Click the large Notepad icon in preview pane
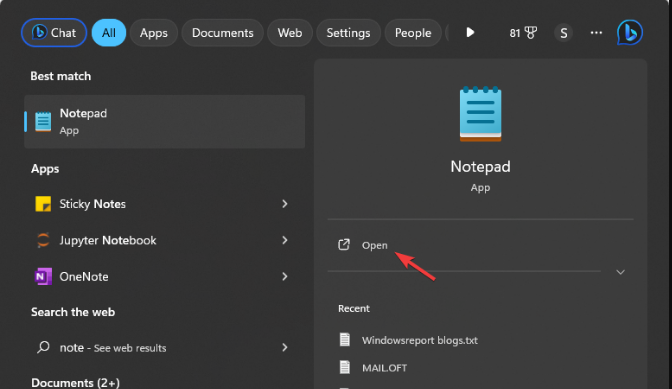Viewport: 672px width, 389px height. tap(480, 114)
